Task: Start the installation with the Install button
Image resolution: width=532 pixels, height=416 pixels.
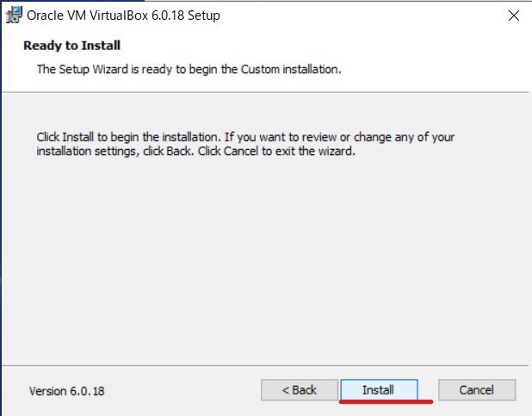Action: [x=379, y=390]
